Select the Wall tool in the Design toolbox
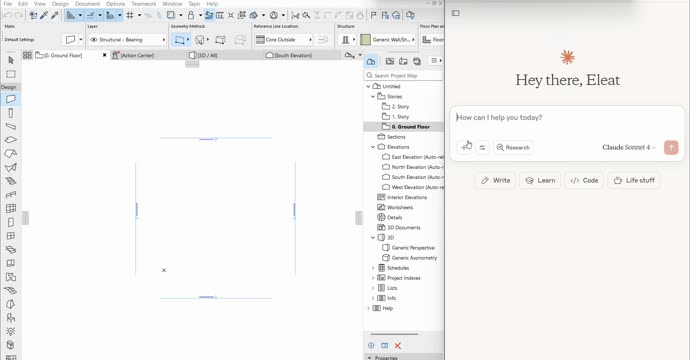Image resolution: width=690 pixels, height=360 pixels. point(11,99)
